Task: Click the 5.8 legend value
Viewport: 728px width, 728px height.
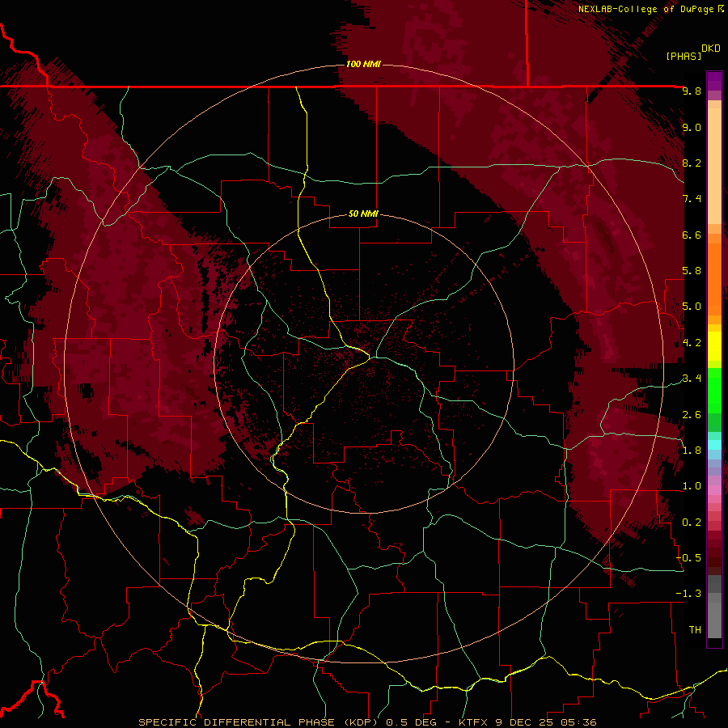Action: click(692, 271)
